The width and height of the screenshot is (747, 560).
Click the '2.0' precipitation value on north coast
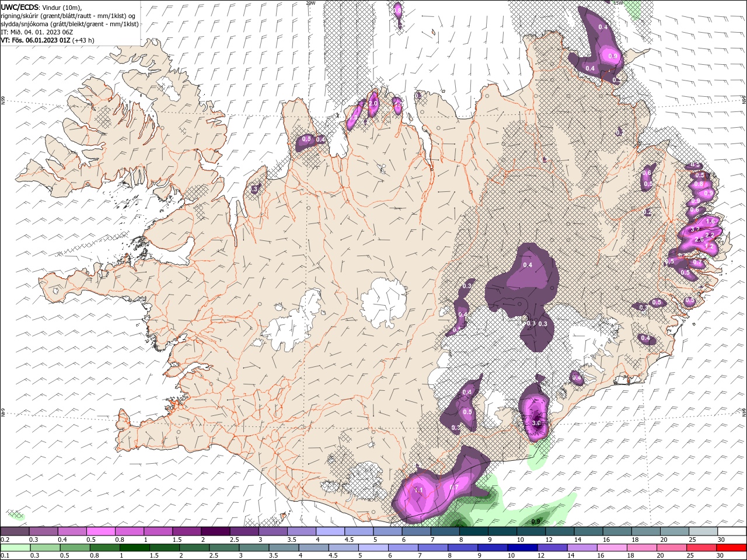(x=373, y=103)
